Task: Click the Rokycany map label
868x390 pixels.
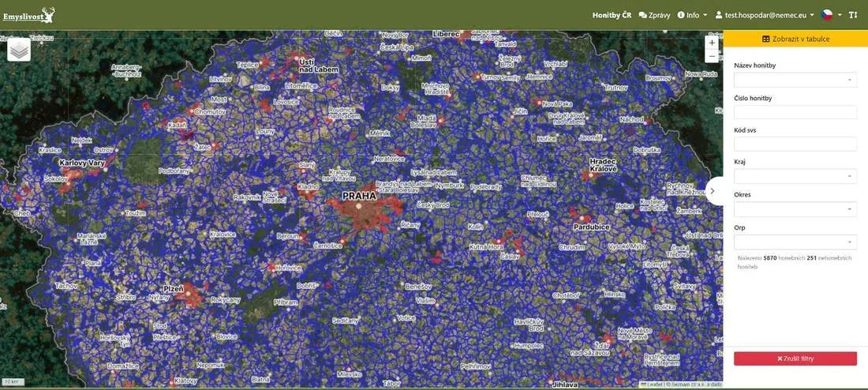Action: pyautogui.click(x=226, y=300)
